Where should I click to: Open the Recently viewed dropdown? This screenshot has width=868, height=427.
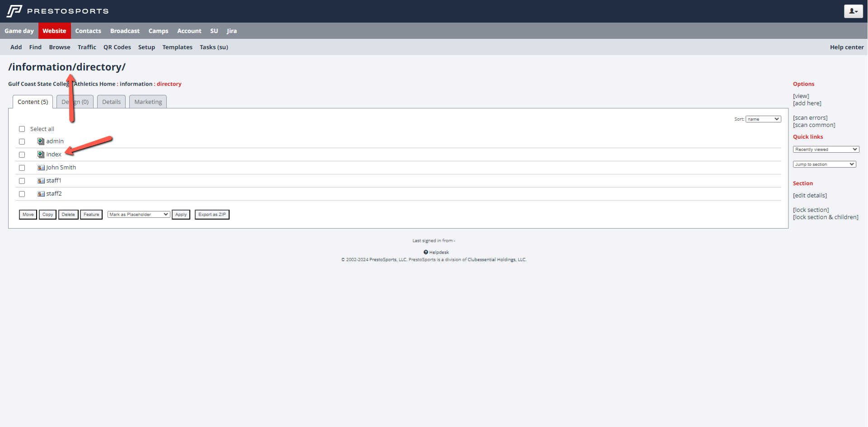coord(826,150)
